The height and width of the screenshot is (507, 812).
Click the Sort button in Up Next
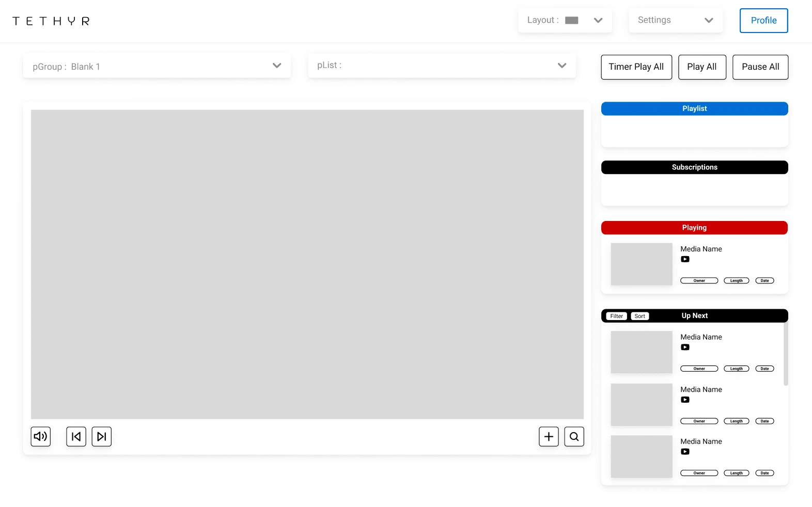pyautogui.click(x=640, y=316)
